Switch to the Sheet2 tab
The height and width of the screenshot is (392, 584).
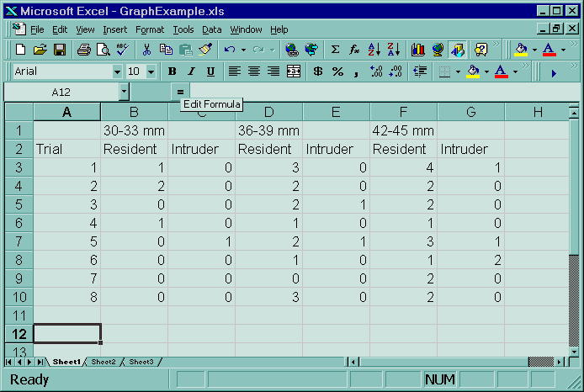(x=104, y=362)
